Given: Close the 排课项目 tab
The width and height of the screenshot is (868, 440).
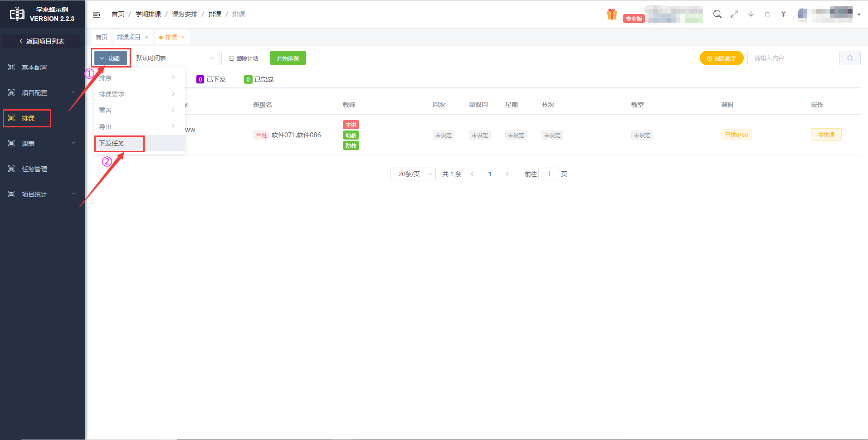Looking at the screenshot, I should 146,37.
